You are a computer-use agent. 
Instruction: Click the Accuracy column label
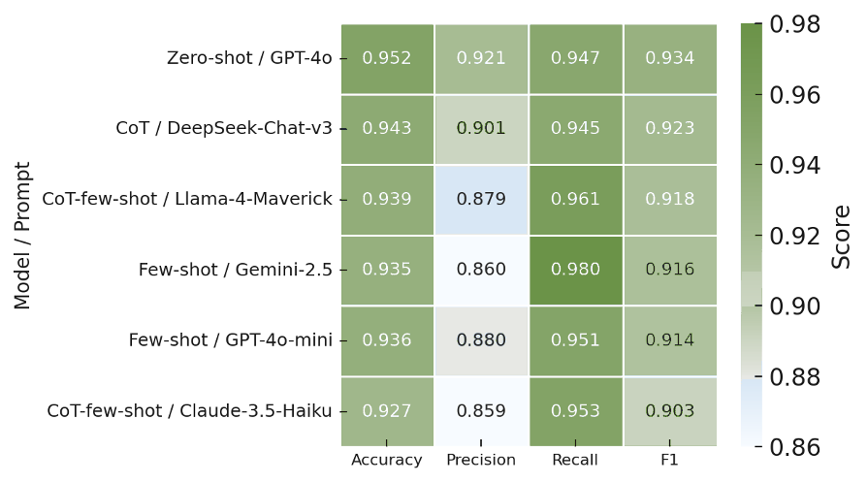pos(387,461)
